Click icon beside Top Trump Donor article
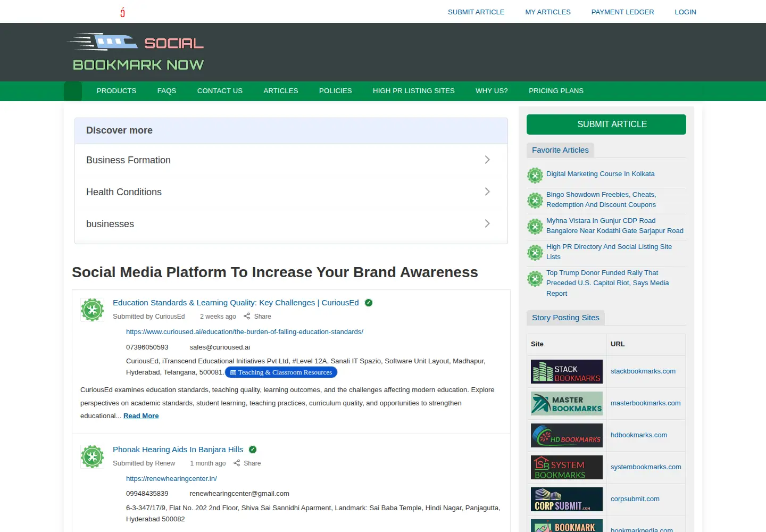The height and width of the screenshot is (532, 766). point(535,279)
